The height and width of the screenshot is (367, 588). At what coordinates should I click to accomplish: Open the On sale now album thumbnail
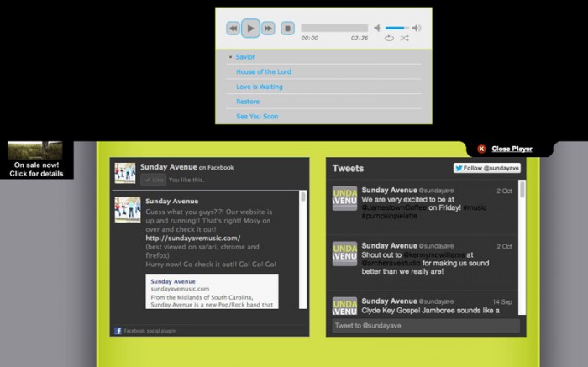pyautogui.click(x=35, y=150)
